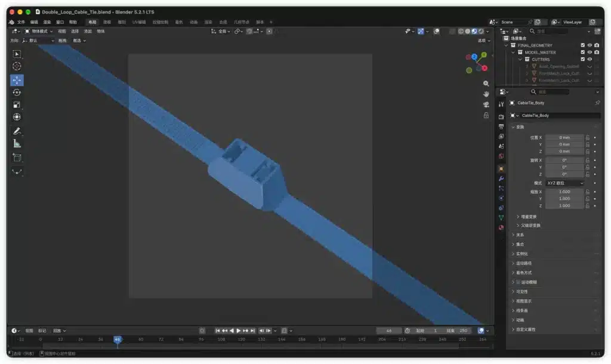This screenshot has height=364, width=611.
Task: Activate the Move tool
Action: (17, 81)
